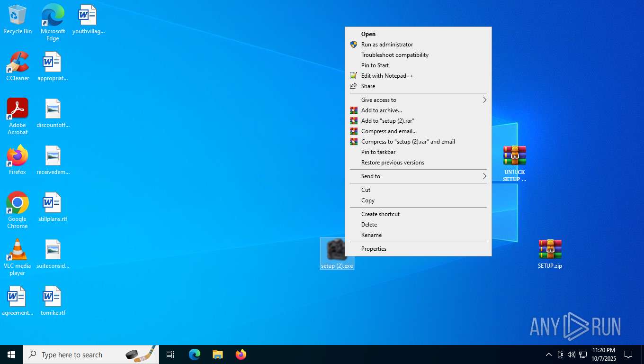
Task: Show hidden system tray icons
Action: (x=548, y=355)
